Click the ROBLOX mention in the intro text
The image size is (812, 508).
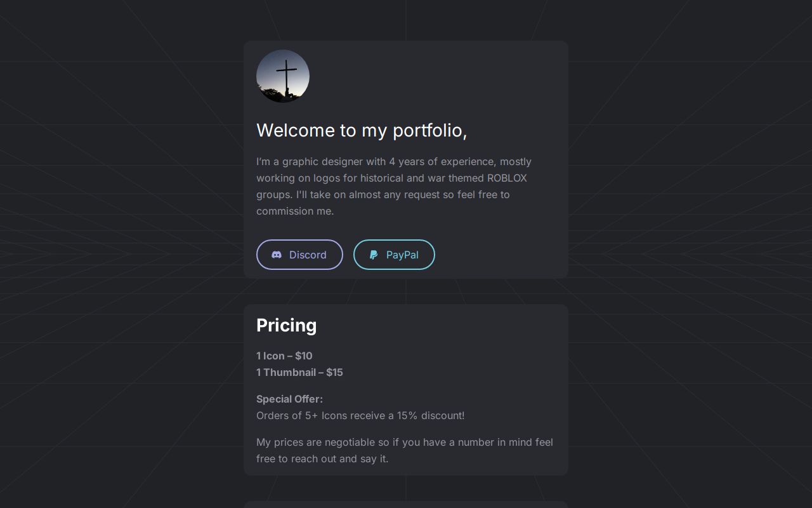tap(506, 178)
